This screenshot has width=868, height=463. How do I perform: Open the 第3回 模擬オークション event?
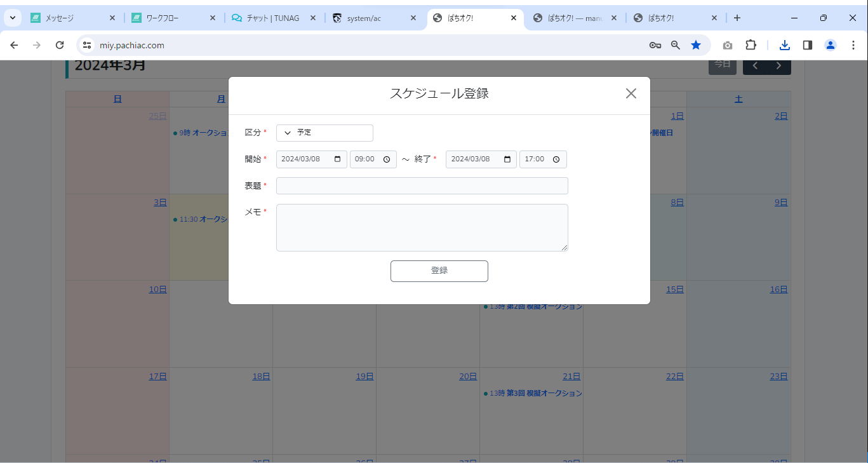click(x=533, y=393)
